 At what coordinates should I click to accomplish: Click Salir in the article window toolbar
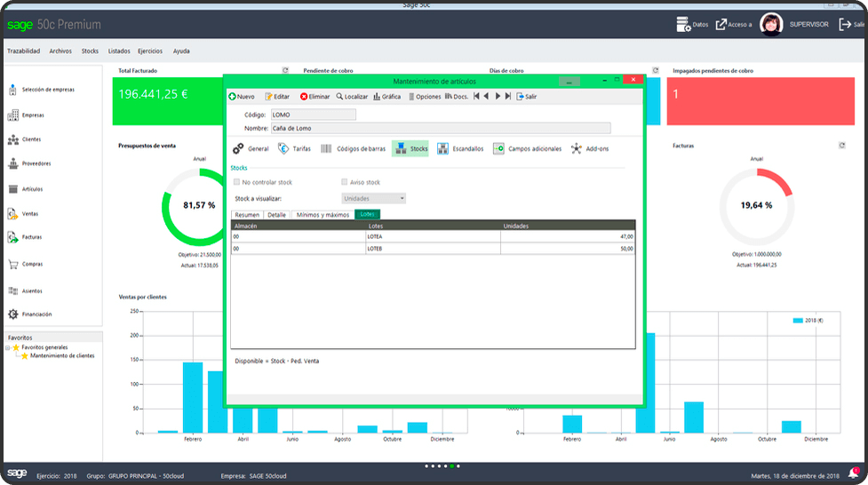[x=527, y=96]
